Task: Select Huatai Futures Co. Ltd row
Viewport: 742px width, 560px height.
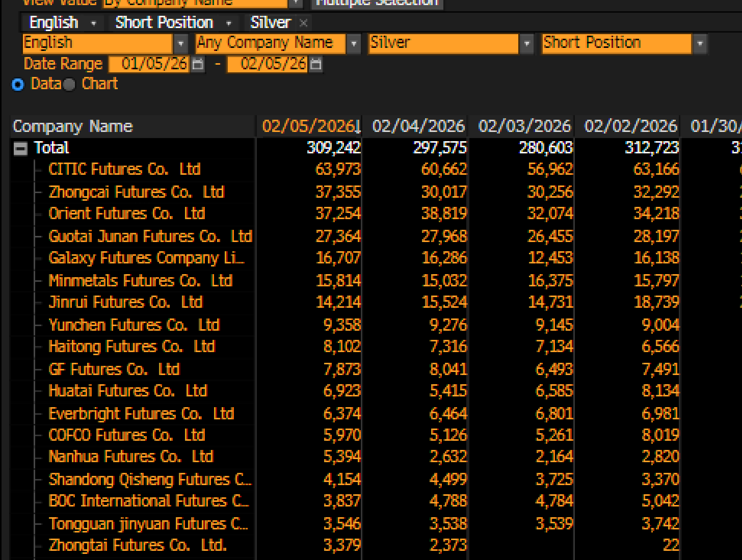Action: click(x=128, y=391)
